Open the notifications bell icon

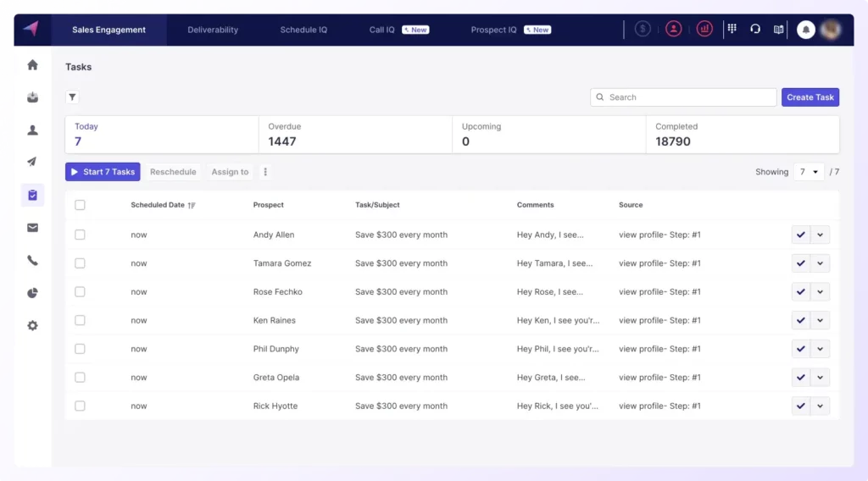click(805, 30)
